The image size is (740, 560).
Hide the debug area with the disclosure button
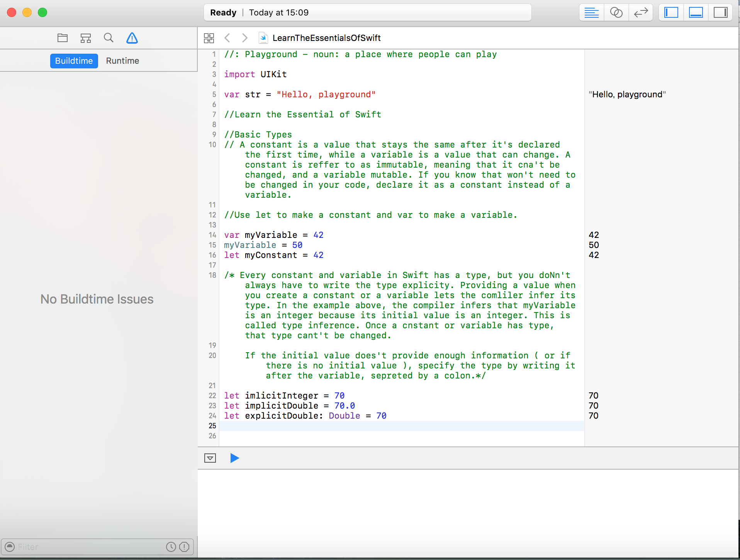[210, 458]
